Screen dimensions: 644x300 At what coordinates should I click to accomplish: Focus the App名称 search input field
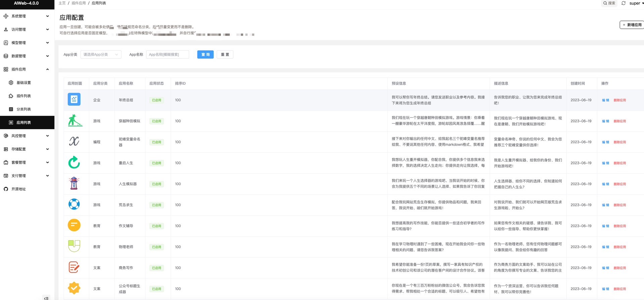point(167,54)
